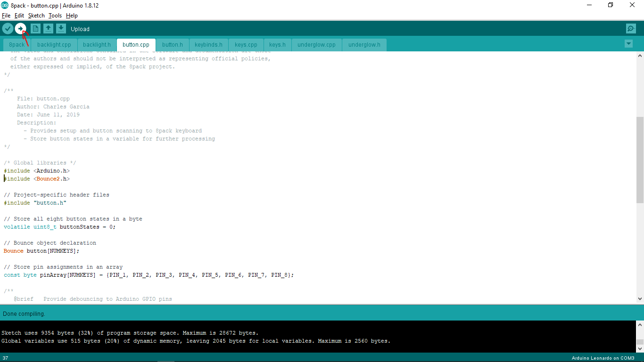This screenshot has width=644, height=362.
Task: Switch to the button.h tab
Action: point(173,45)
